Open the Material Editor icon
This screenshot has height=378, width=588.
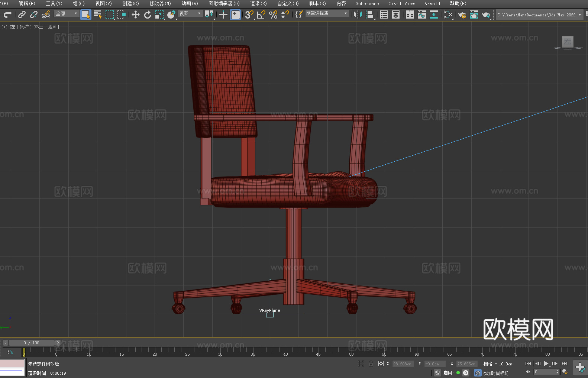point(448,14)
